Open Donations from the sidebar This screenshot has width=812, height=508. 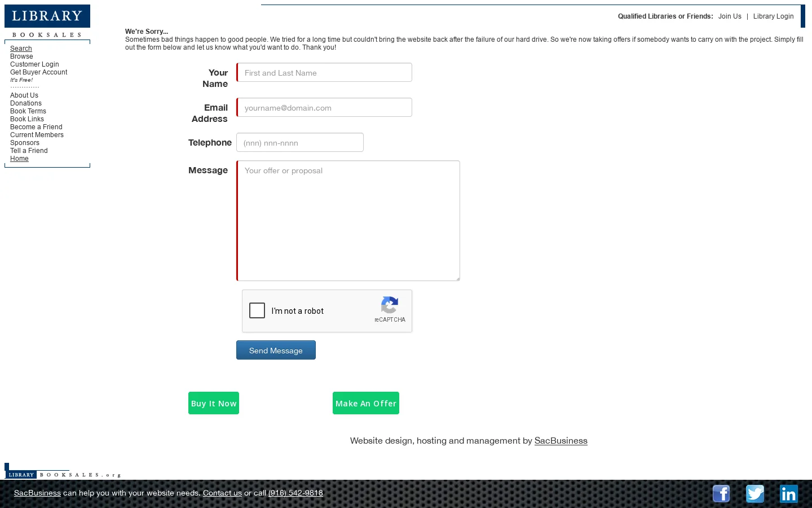(26, 103)
